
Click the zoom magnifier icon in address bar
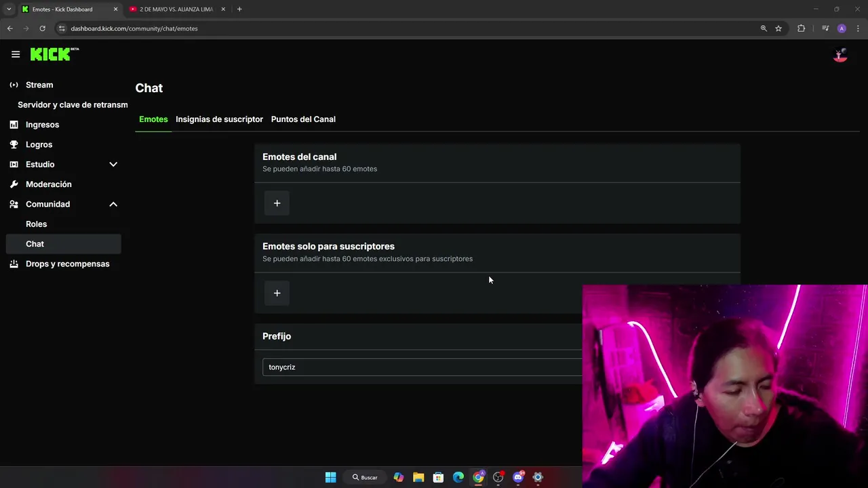(x=764, y=28)
